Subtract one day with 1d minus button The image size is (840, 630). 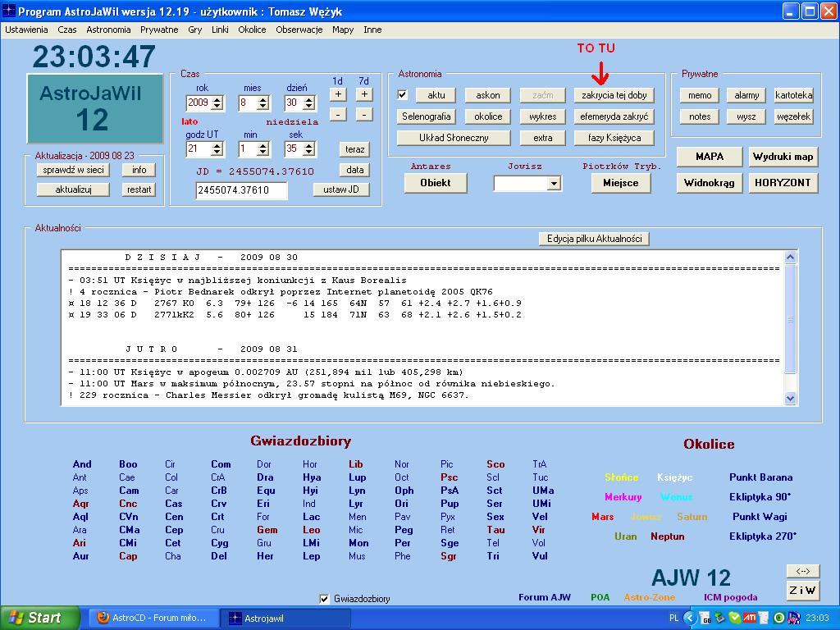click(338, 114)
